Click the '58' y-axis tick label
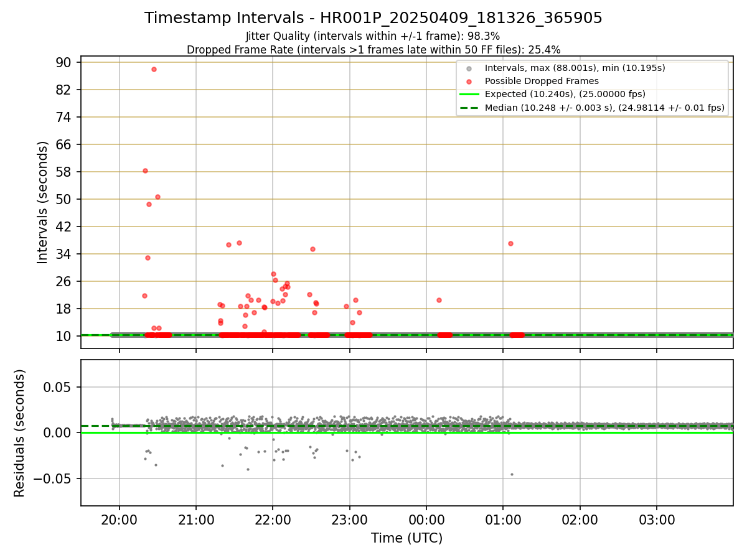The height and width of the screenshot is (560, 747). [x=65, y=172]
